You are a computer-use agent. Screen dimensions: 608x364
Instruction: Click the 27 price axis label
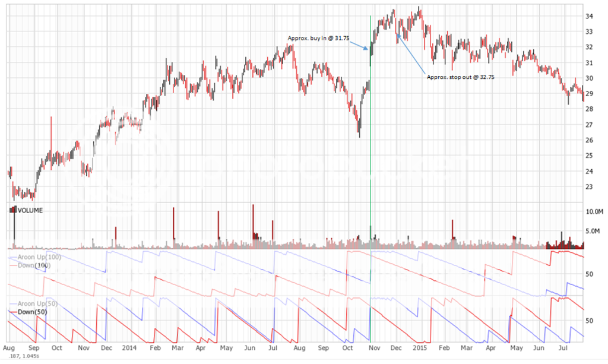point(590,125)
